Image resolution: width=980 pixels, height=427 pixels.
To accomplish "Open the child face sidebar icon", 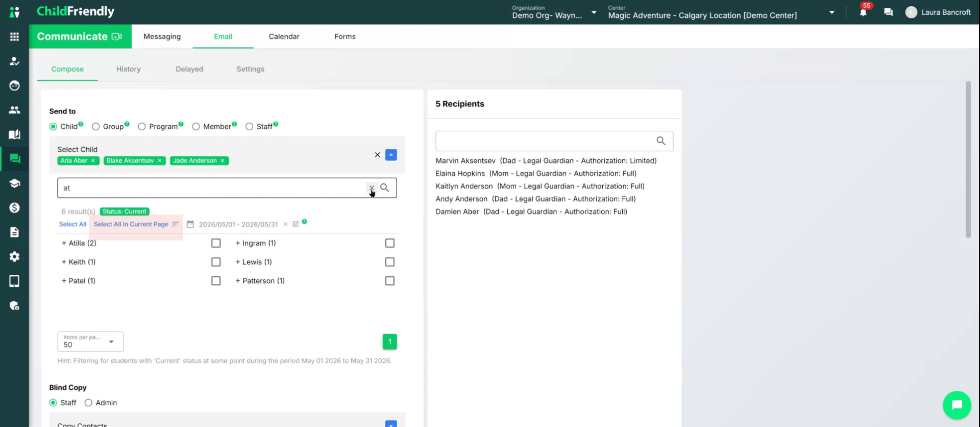I will [x=14, y=86].
